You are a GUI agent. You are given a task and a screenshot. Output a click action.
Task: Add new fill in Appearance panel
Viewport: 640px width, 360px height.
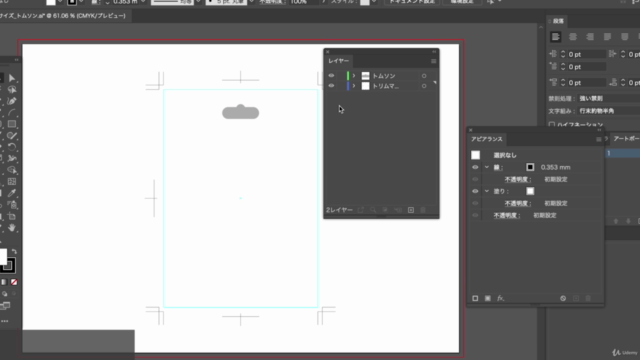coord(488,298)
